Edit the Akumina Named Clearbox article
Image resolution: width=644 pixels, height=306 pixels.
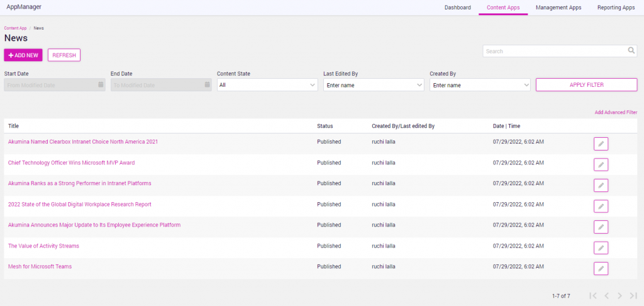[601, 144]
